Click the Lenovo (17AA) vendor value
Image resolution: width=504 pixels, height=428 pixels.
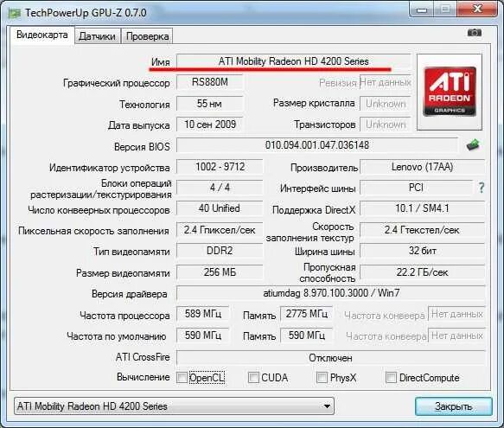423,167
